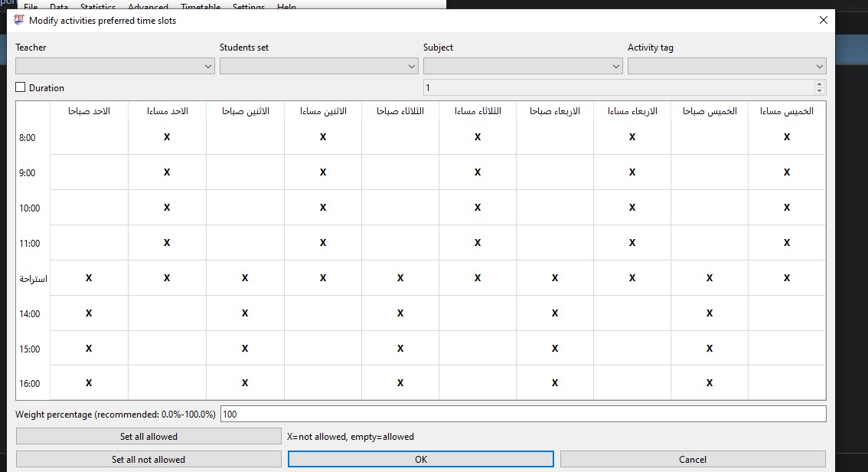Increase duration with spinner up arrow
868x472 pixels.
pos(820,84)
